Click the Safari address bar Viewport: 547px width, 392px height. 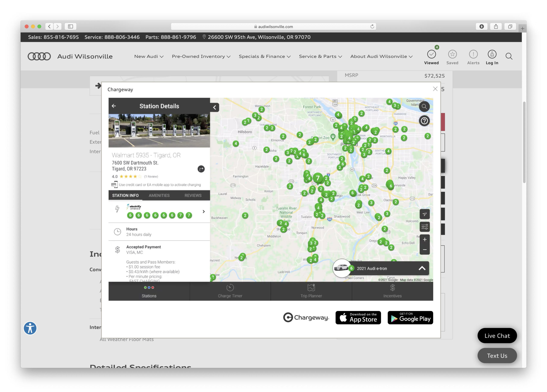273,26
